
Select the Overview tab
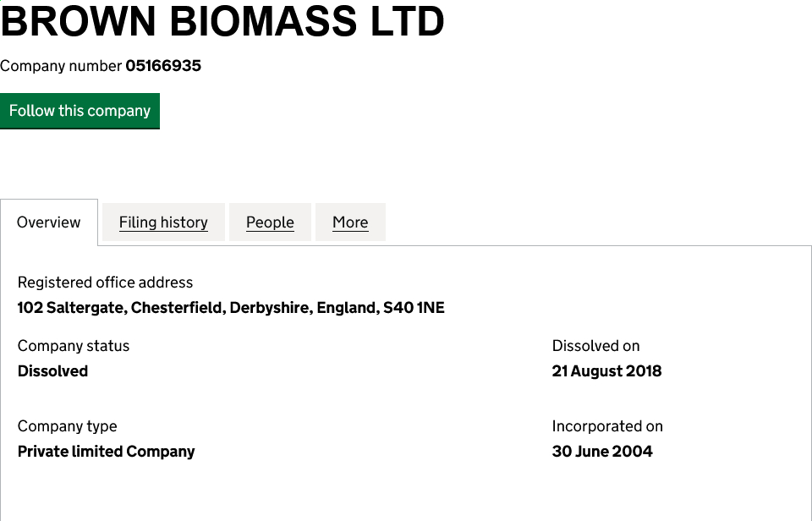[x=49, y=222]
